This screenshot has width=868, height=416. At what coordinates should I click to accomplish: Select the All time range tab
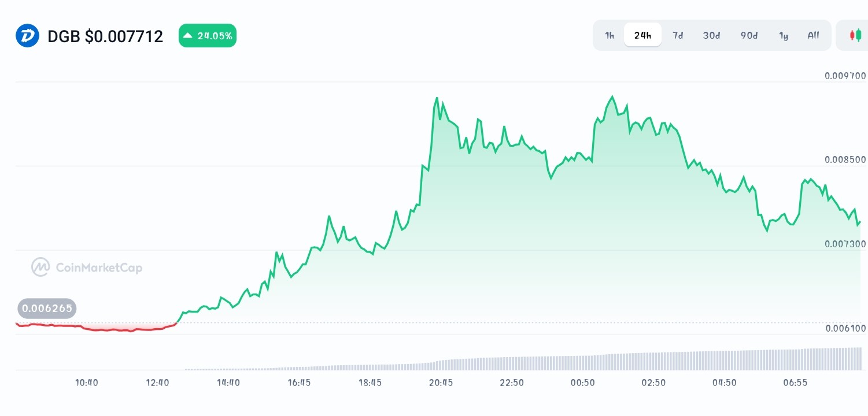[x=813, y=35]
